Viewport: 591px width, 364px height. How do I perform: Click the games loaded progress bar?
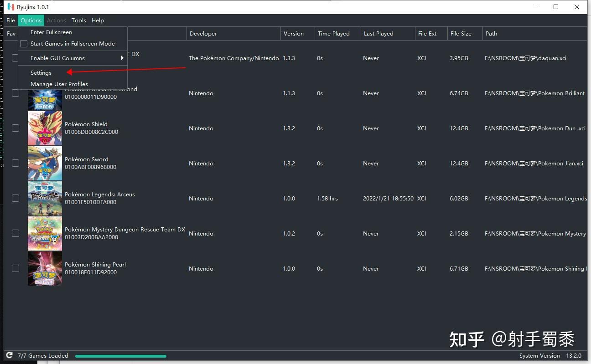tap(120, 356)
